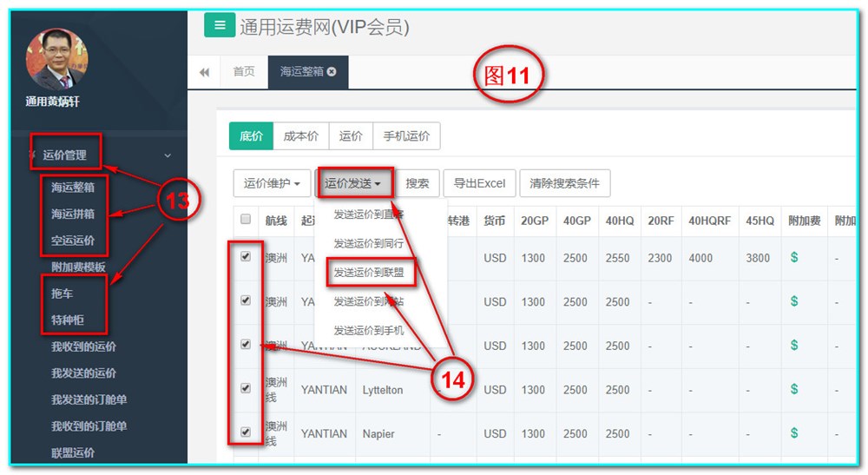Screen dimensions: 868x475
Task: Click the 导出Excel button
Action: pyautogui.click(x=479, y=183)
